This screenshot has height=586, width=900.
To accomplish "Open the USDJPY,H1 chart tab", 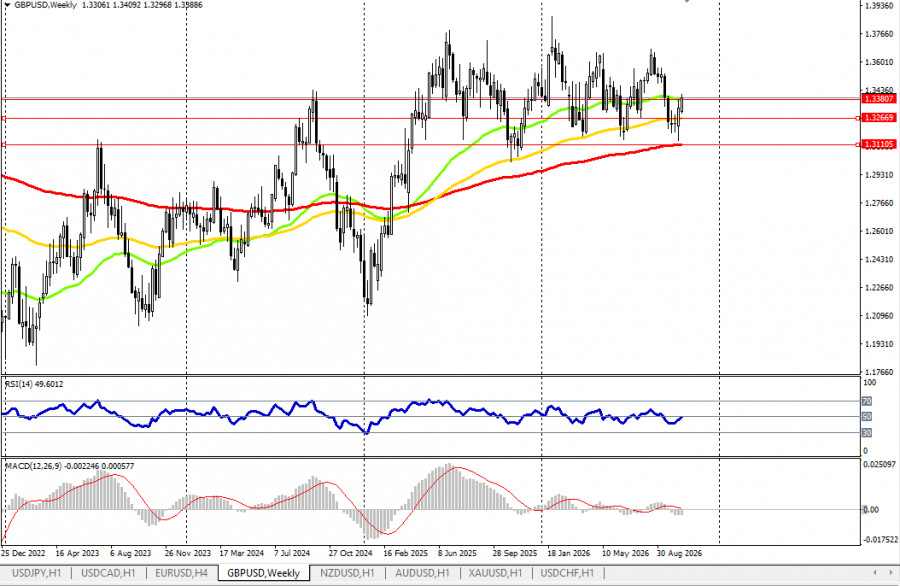I will [36, 573].
